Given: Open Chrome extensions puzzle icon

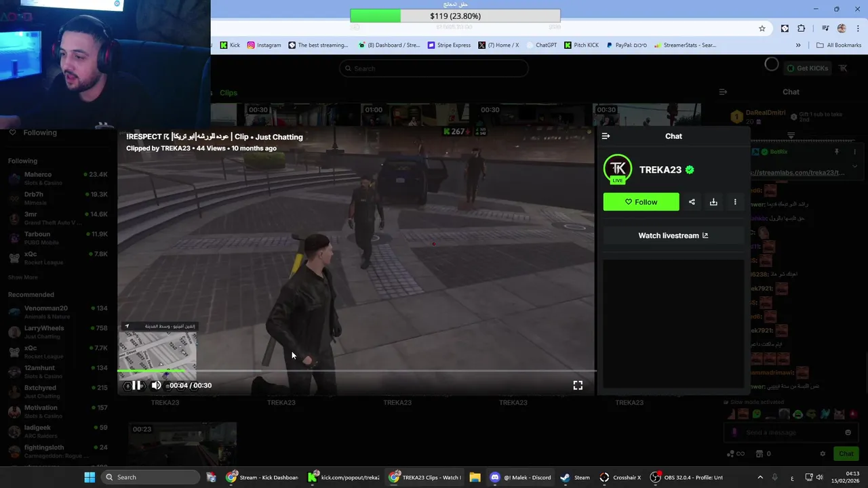Looking at the screenshot, I should [x=802, y=28].
